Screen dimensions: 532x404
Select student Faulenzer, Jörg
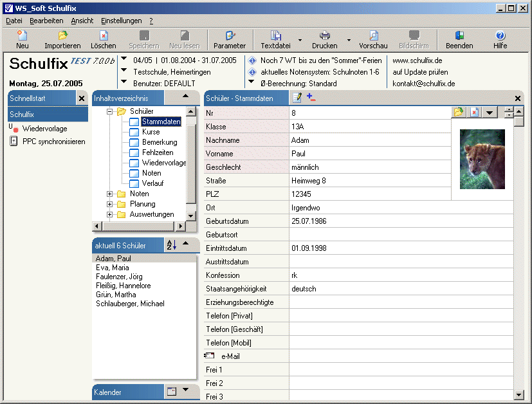click(119, 277)
